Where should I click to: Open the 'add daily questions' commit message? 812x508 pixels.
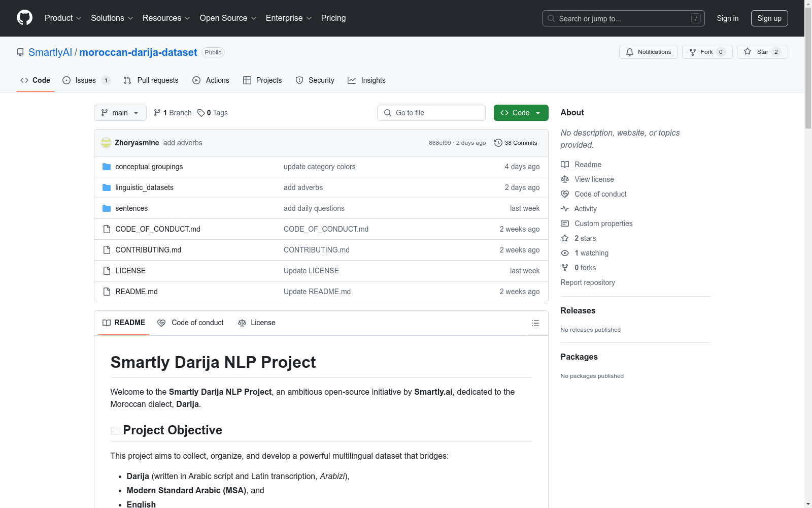point(314,208)
